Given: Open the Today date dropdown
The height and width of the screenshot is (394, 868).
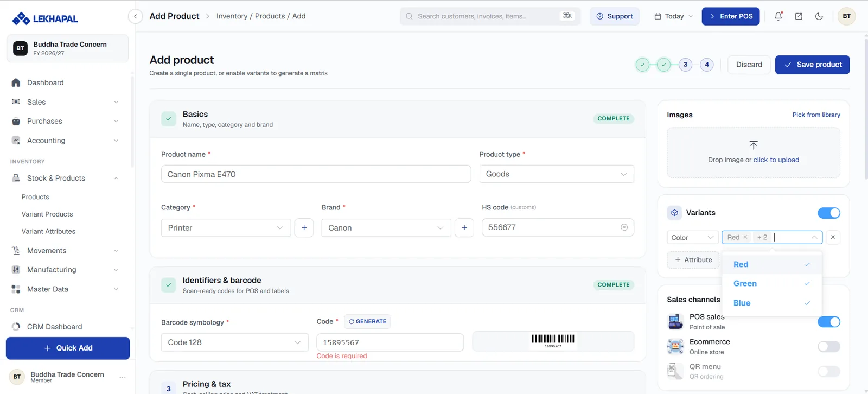Looking at the screenshot, I should click(x=673, y=16).
